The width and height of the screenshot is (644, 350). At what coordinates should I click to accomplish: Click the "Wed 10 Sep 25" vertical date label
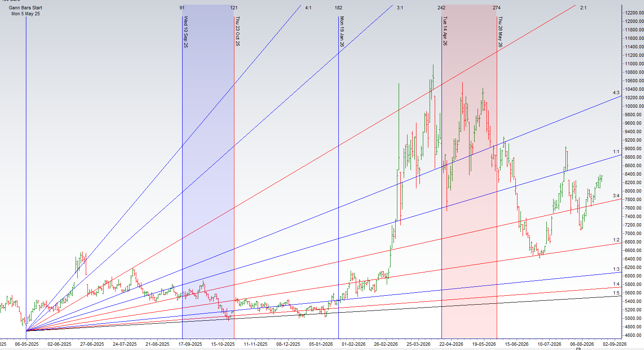[186, 32]
